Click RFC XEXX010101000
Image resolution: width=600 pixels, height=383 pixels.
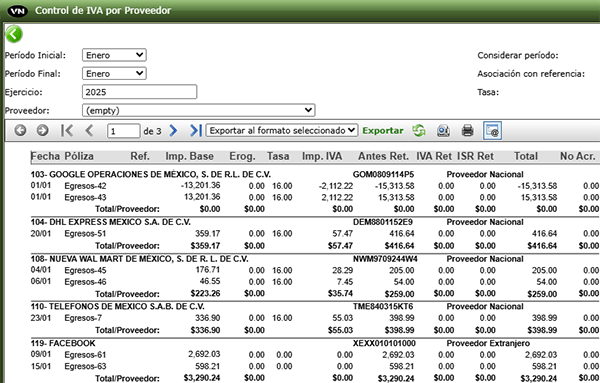click(384, 343)
